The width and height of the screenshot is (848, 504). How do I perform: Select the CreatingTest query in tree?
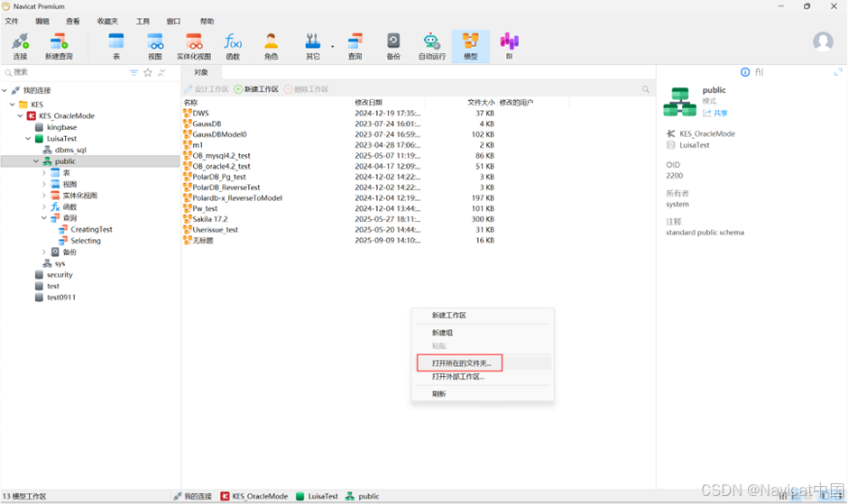[x=86, y=229]
